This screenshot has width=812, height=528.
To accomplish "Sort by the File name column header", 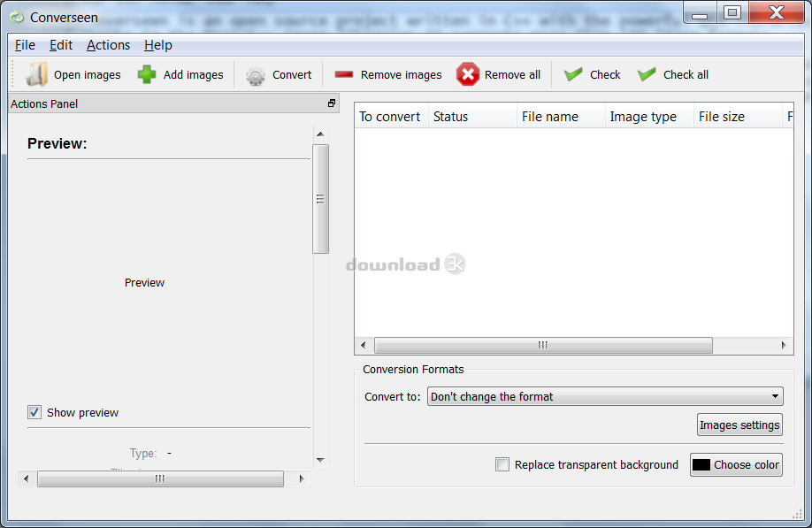I will (561, 117).
